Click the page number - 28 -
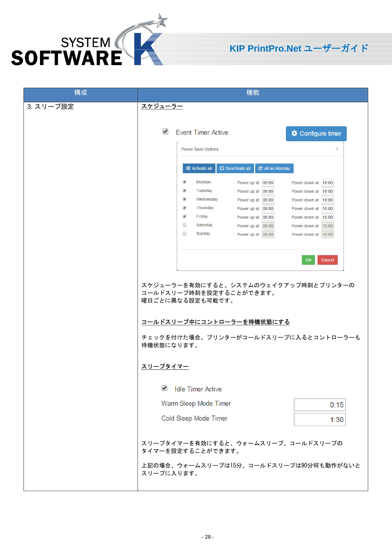The image size is (392, 555). tap(208, 537)
